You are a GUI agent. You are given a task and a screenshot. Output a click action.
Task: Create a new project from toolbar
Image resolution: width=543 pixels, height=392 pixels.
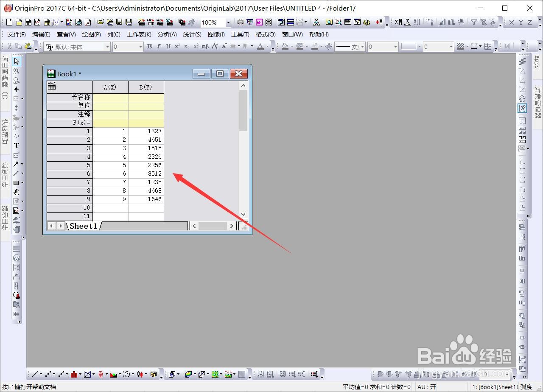10,22
